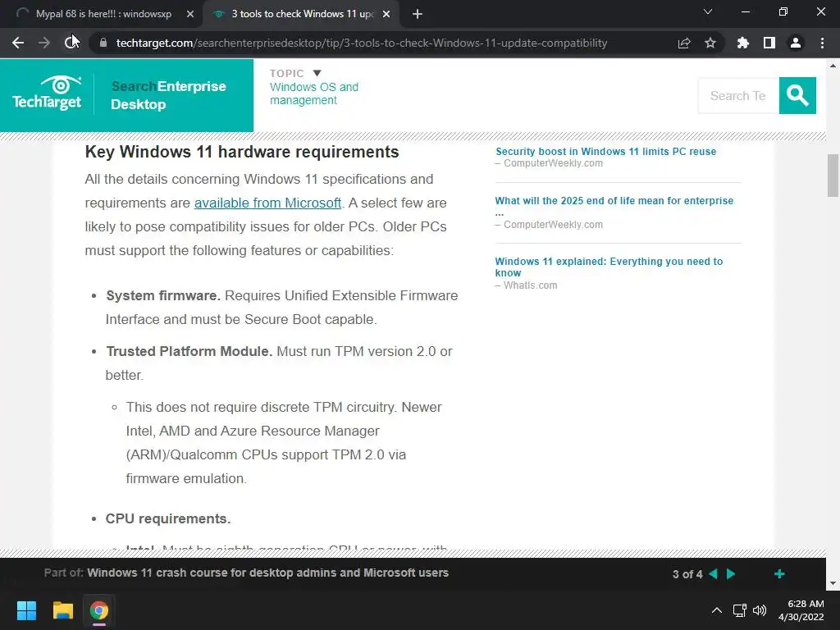Click the 'Trusted Platform Module.' bullet text
The image size is (840, 630).
189,351
